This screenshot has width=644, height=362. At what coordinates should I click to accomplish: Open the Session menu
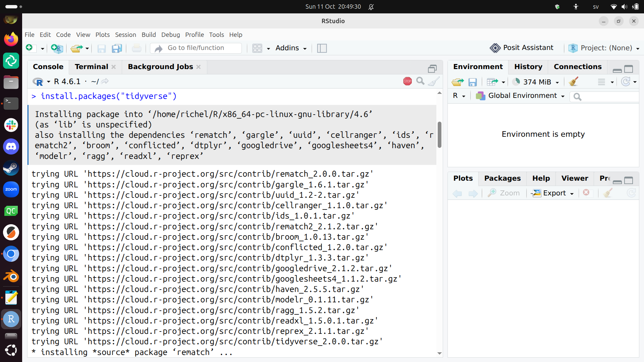coord(125,35)
